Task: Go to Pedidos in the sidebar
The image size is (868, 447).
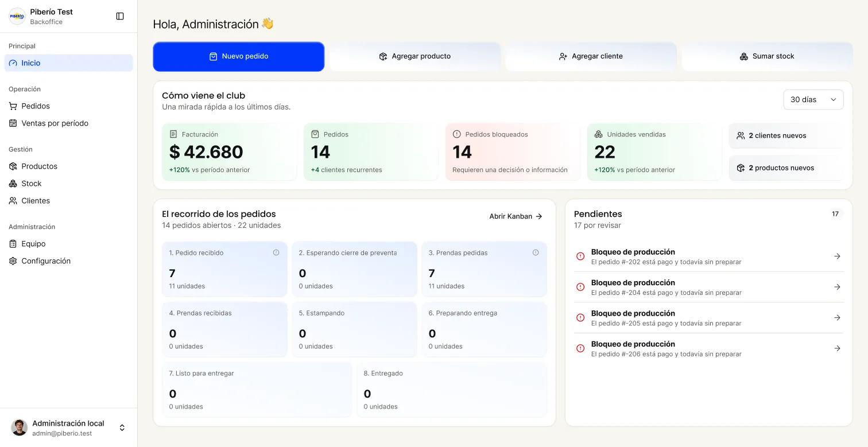Action: (x=69, y=106)
